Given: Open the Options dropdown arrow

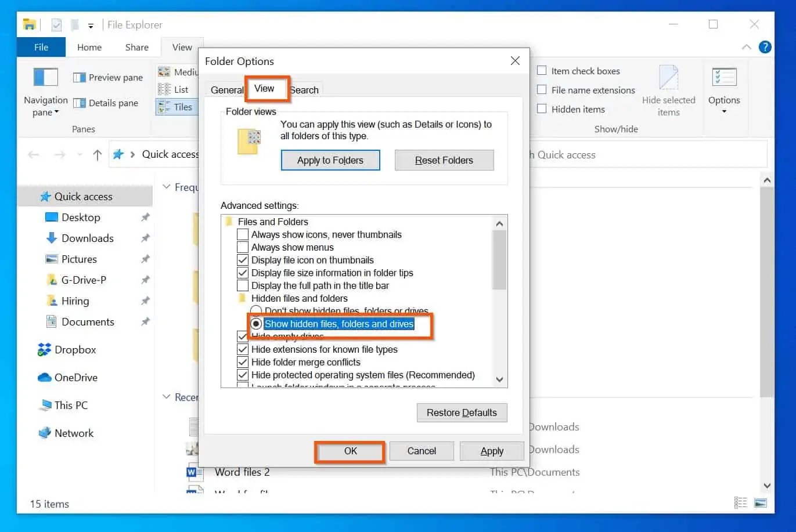Looking at the screenshot, I should (724, 110).
